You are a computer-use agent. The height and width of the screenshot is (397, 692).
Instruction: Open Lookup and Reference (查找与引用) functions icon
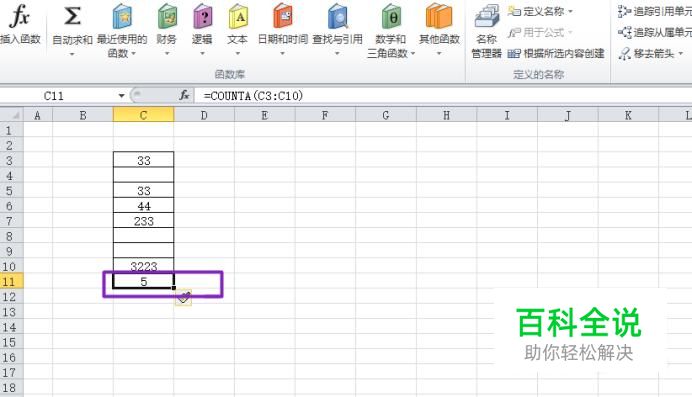pyautogui.click(x=338, y=17)
